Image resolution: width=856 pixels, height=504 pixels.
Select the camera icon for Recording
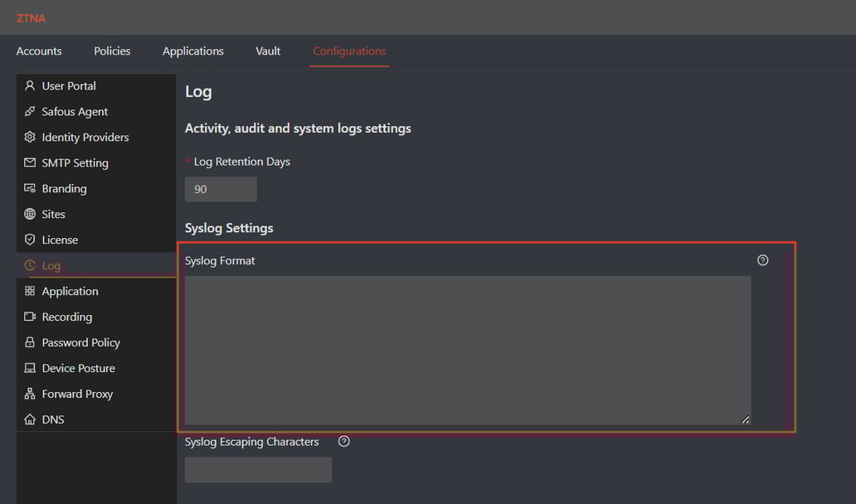(29, 317)
